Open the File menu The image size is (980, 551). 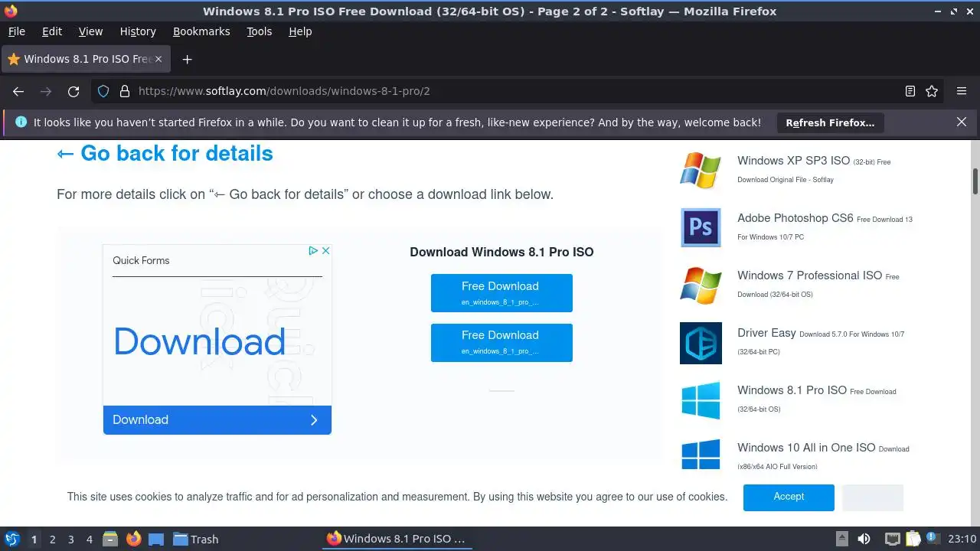pos(16,31)
